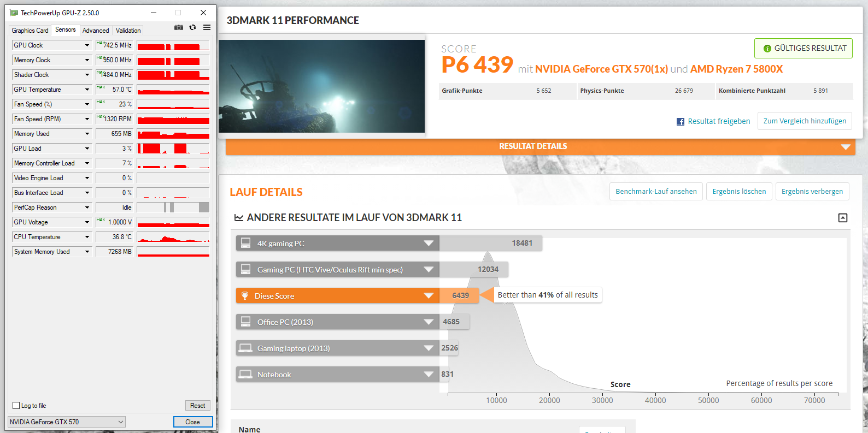868x433 pixels.
Task: Click the Physics-Punkte 26 679 value
Action: pos(684,91)
